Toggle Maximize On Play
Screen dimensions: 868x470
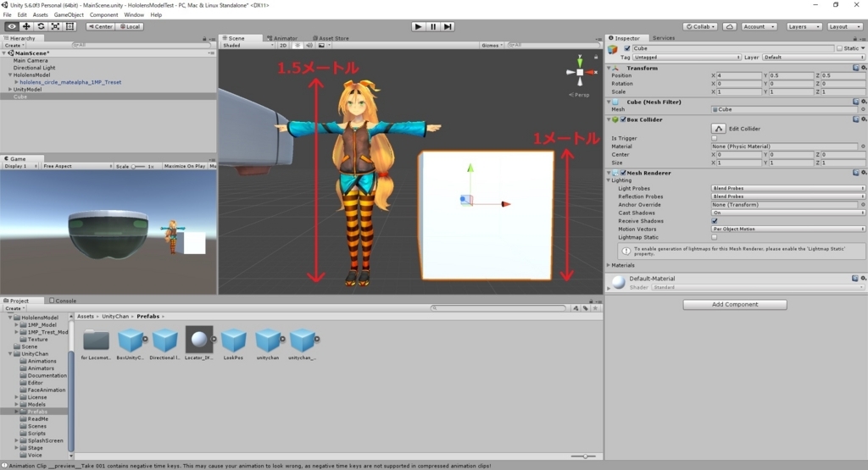click(x=184, y=166)
